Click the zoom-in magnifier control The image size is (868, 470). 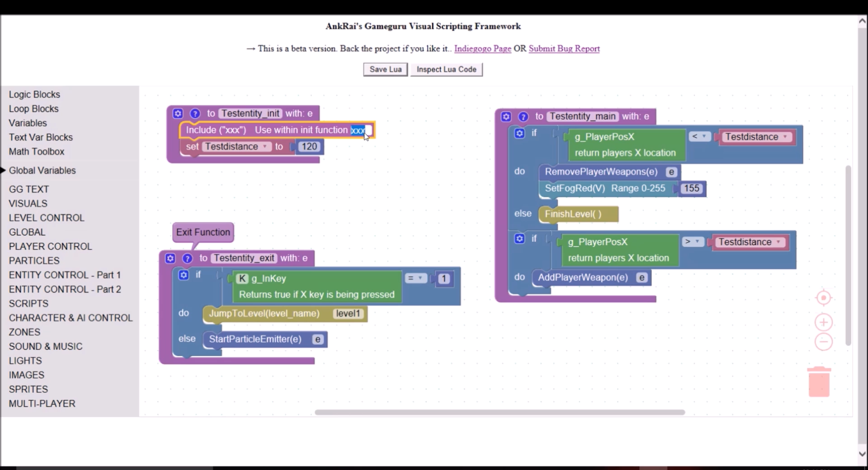pyautogui.click(x=823, y=322)
